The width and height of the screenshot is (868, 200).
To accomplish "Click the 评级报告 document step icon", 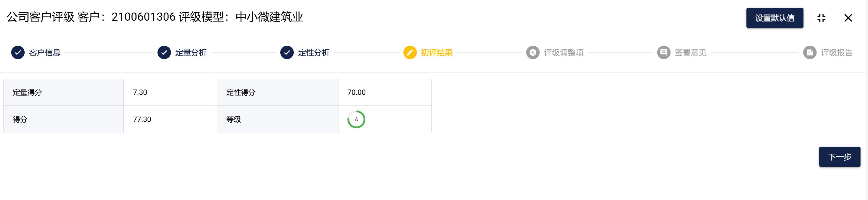I will pyautogui.click(x=810, y=52).
